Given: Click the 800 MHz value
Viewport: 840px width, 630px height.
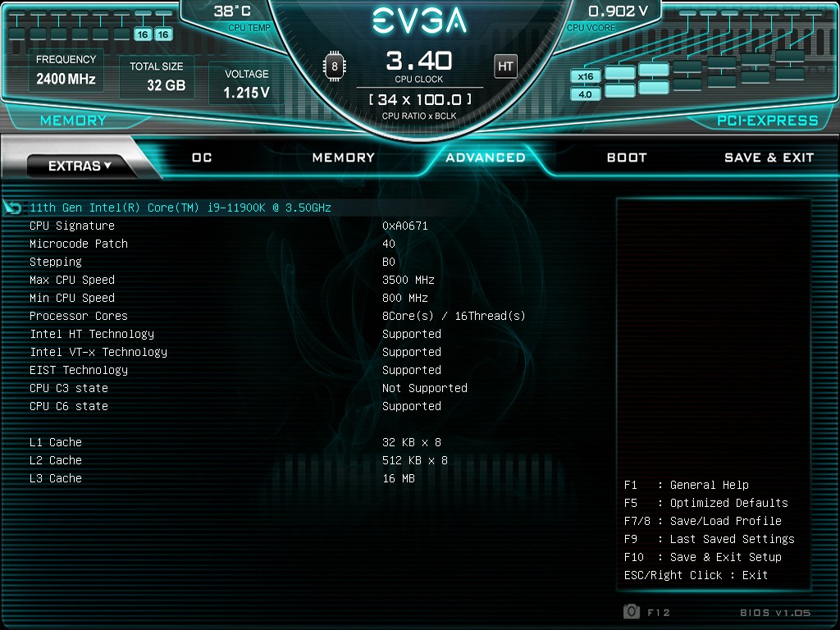Looking at the screenshot, I should click(405, 298).
